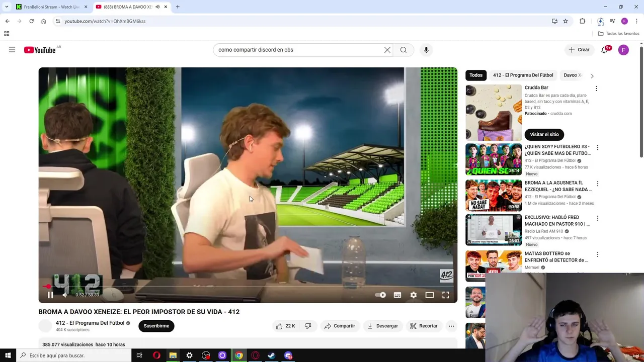
Task: Pause the video with the player pause button
Action: click(50, 295)
